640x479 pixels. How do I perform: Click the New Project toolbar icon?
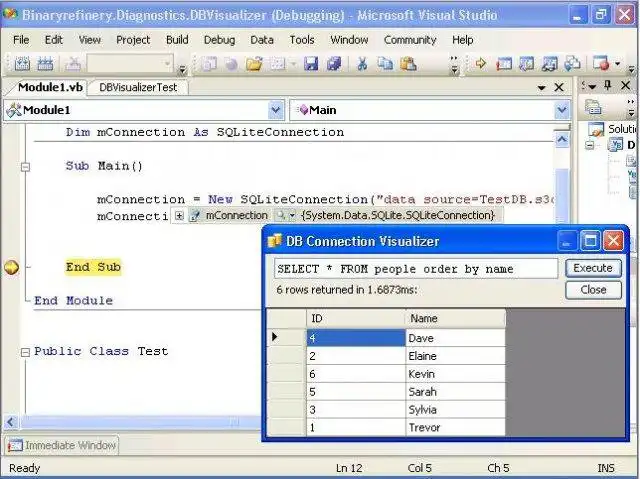209,64
